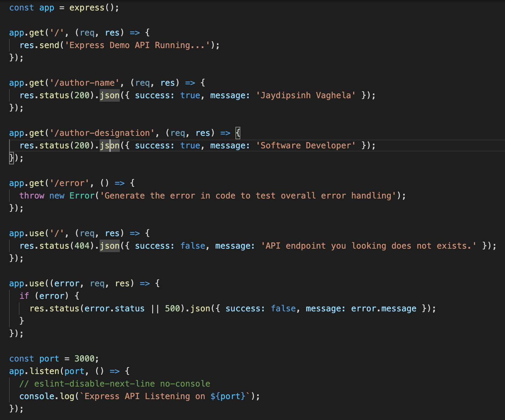Image resolution: width=505 pixels, height=420 pixels.
Task: Click the console.log statement
Action: 47,396
